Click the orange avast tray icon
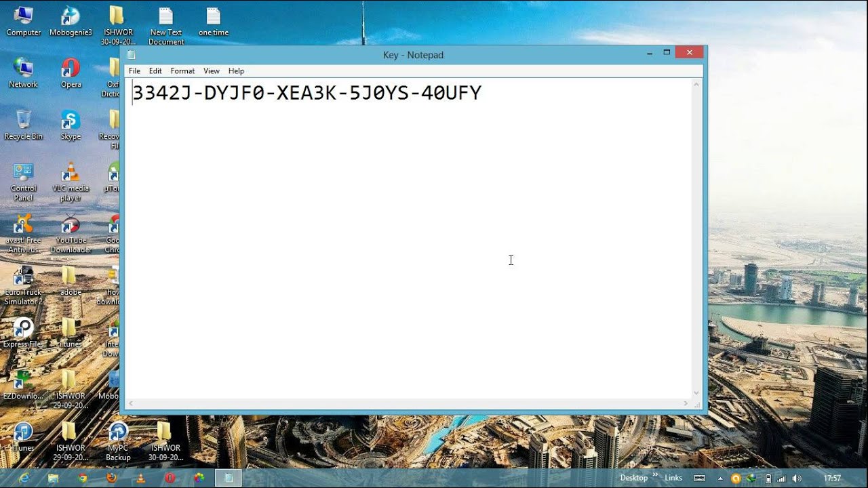The height and width of the screenshot is (488, 868). 736,479
